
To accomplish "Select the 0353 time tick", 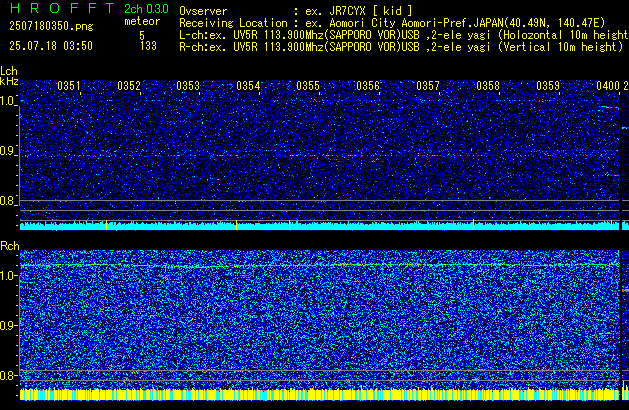I will (188, 86).
